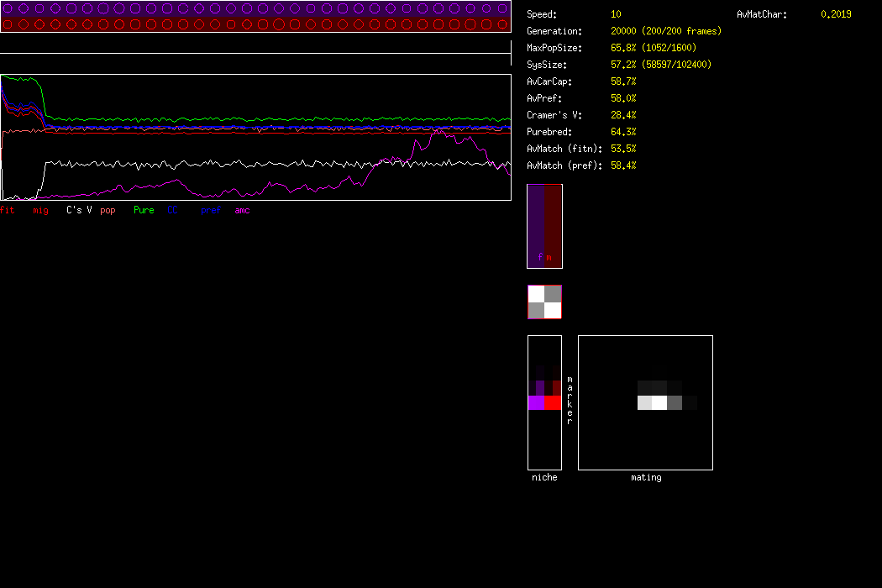Click the last purple circle in the top row
The height and width of the screenshot is (588, 882).
coord(502,8)
